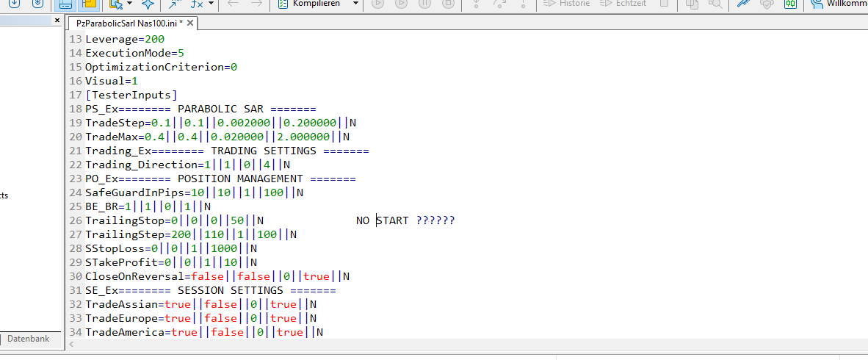
Task: Click the Trading_Ex TRADING SETTINGS line
Action: pyautogui.click(x=227, y=151)
